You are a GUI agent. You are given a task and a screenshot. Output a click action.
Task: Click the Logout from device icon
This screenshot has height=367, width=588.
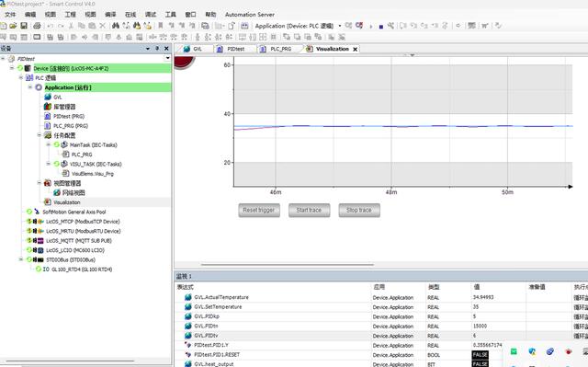[359, 26]
